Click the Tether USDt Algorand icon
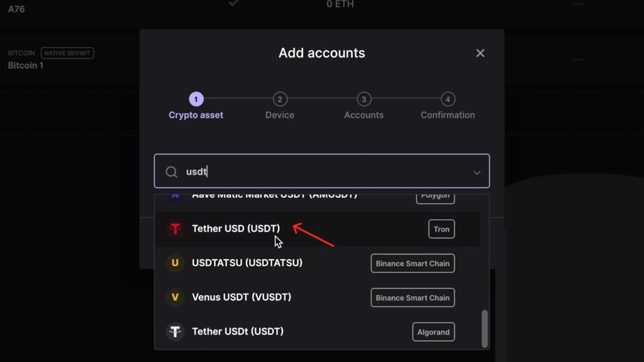 tap(175, 331)
